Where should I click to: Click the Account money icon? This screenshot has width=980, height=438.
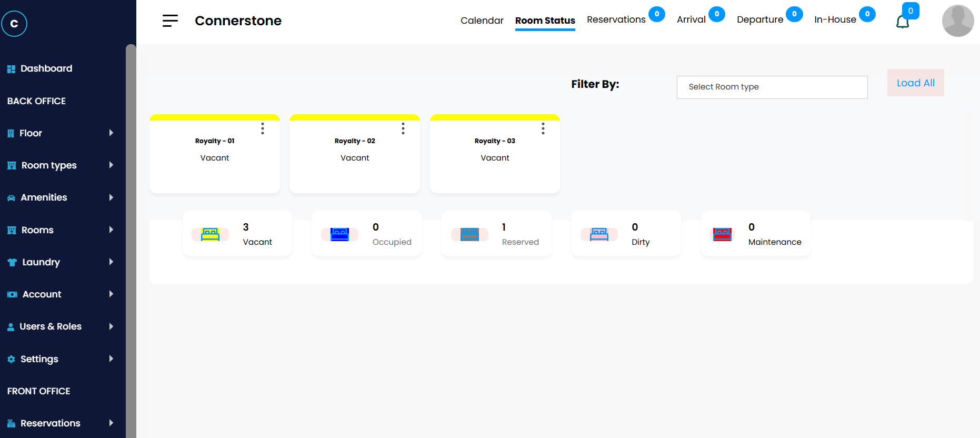(x=12, y=294)
